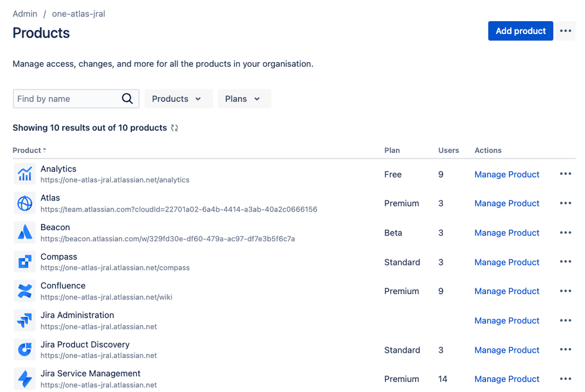
Task: Click the Compass product icon
Action: [25, 262]
